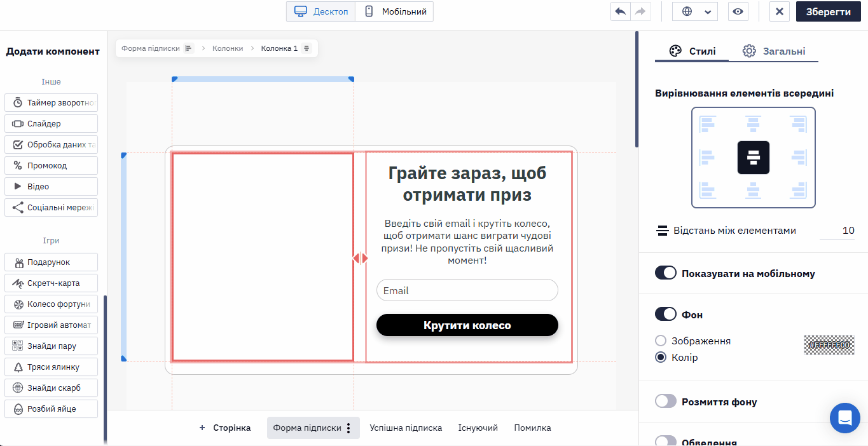Align elements to bottom left
Screen dimensions: 868x446
[x=708, y=190]
